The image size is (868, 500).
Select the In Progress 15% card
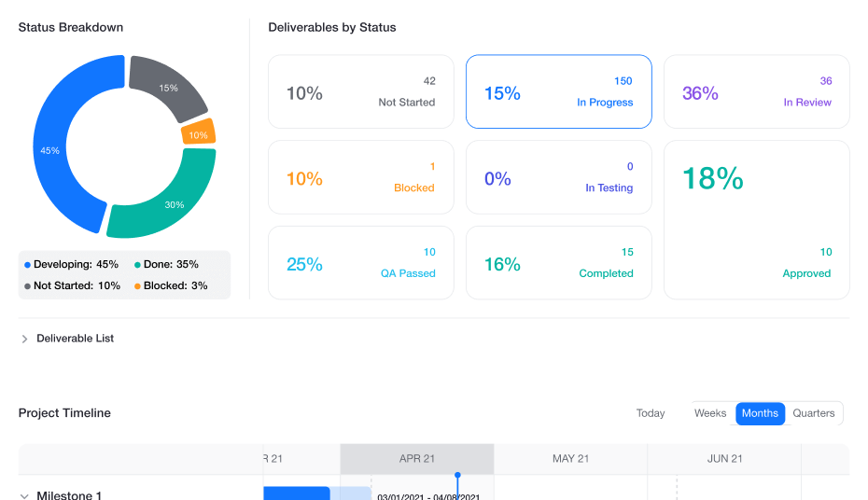558,91
